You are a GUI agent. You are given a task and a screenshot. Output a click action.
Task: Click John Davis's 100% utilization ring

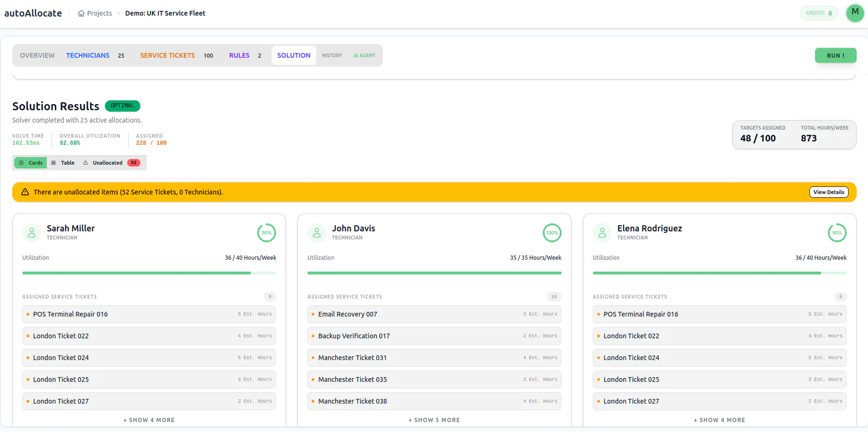coord(552,233)
